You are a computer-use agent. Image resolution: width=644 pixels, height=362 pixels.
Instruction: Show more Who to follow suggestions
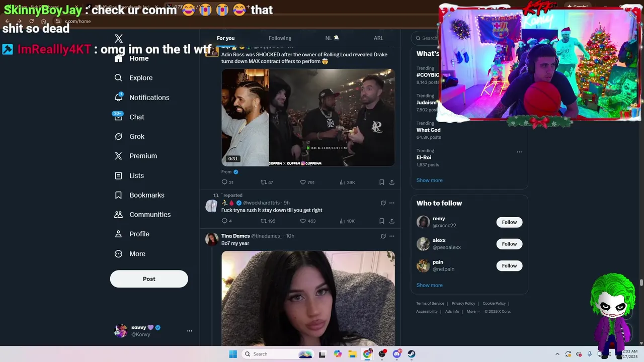[x=429, y=285]
